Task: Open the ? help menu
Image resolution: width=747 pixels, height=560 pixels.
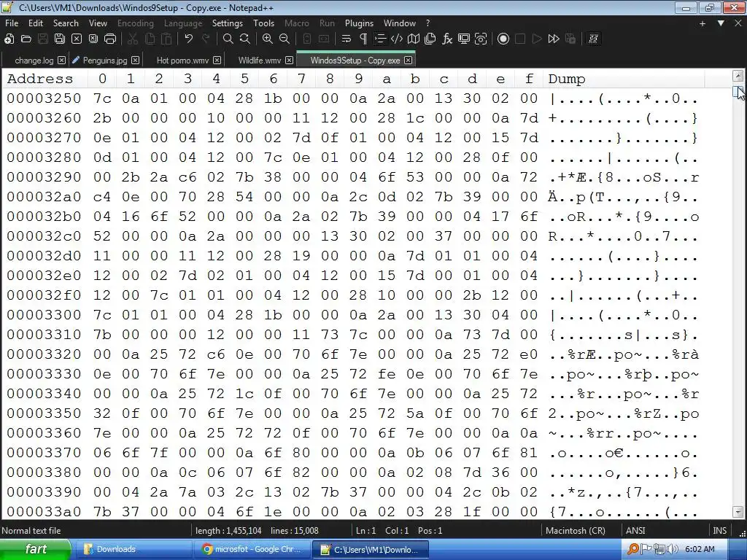Action: click(427, 23)
